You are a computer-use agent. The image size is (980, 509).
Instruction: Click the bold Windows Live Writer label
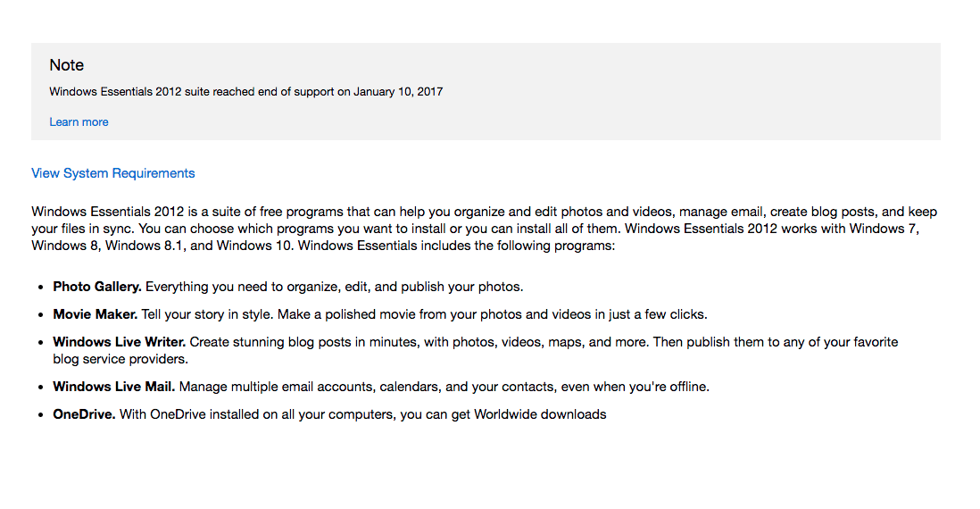pyautogui.click(x=119, y=342)
